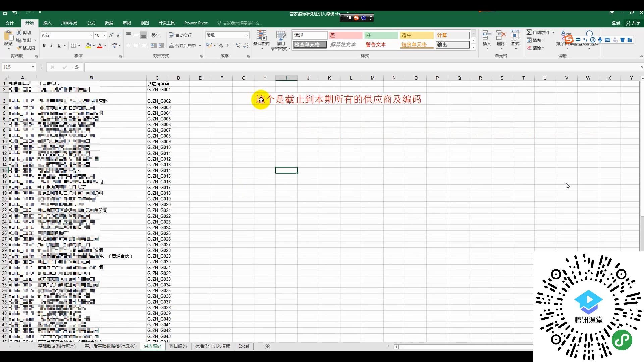Toggle bold formatting
Viewport: 644px width, 362px height.
click(x=44, y=45)
